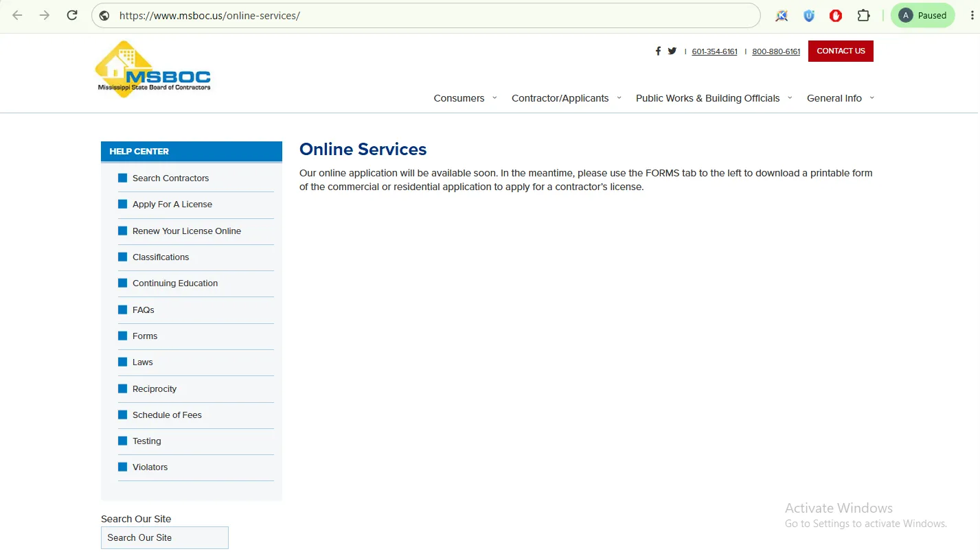Click the Paused profile button
Screen dimensions: 980x558
pyautogui.click(x=922, y=15)
